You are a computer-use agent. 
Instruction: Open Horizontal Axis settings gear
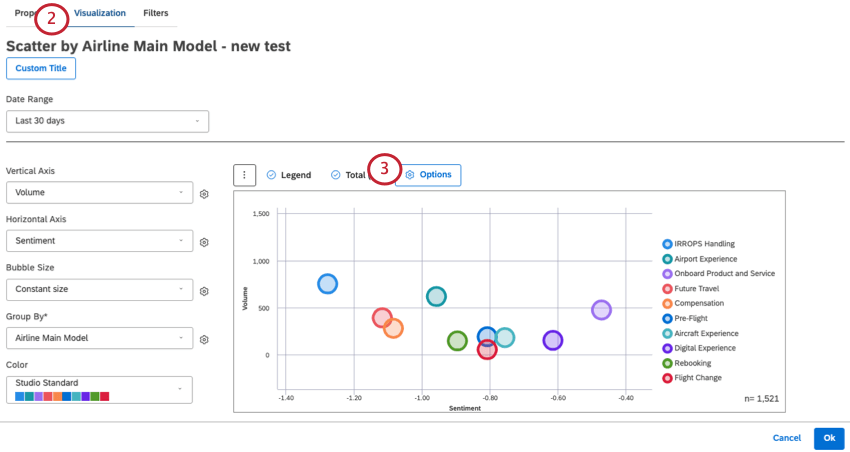click(x=204, y=242)
